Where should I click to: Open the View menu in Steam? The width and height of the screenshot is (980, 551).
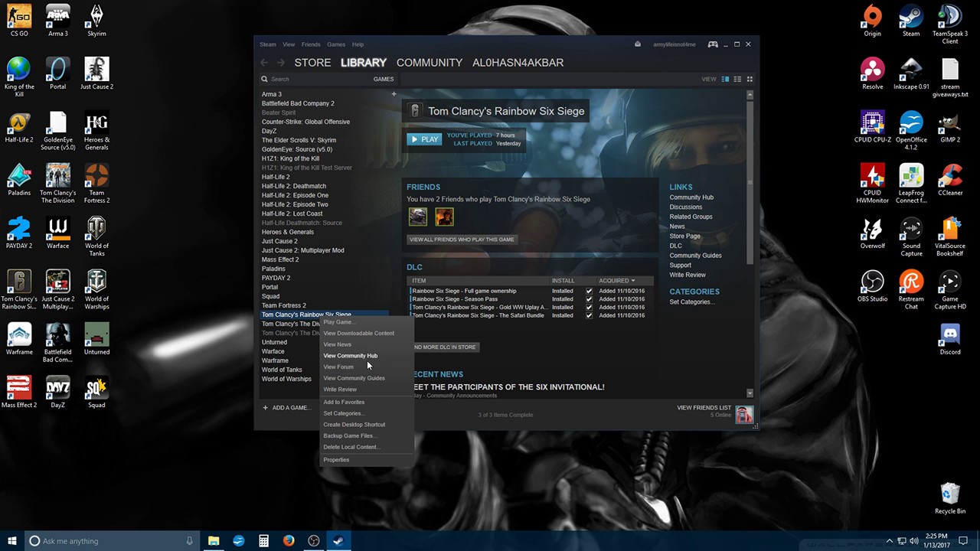coord(289,44)
